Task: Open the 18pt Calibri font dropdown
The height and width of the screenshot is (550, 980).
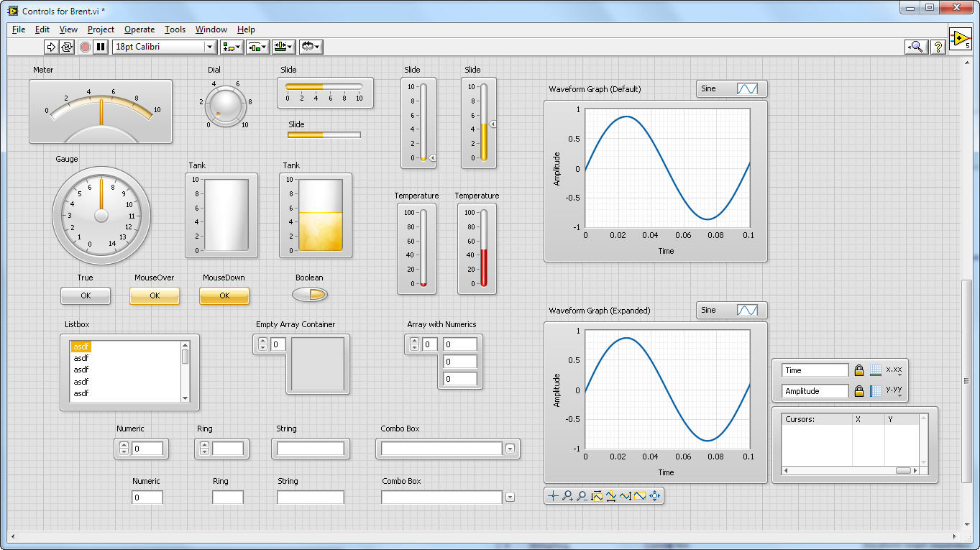Action: tap(210, 47)
